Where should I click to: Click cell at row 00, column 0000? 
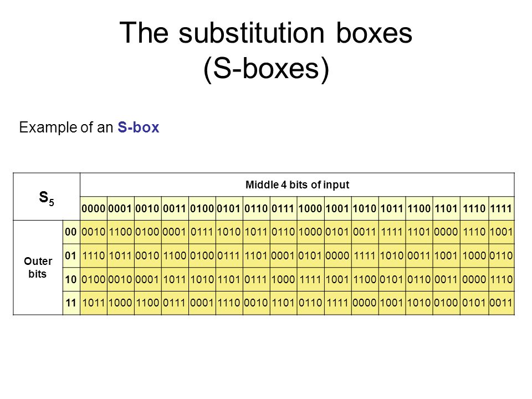(94, 232)
